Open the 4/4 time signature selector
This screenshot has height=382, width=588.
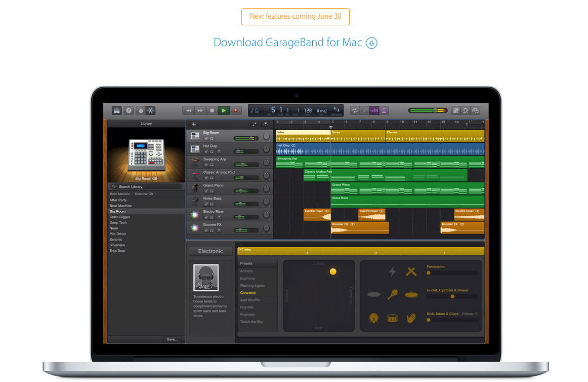pyautogui.click(x=337, y=110)
